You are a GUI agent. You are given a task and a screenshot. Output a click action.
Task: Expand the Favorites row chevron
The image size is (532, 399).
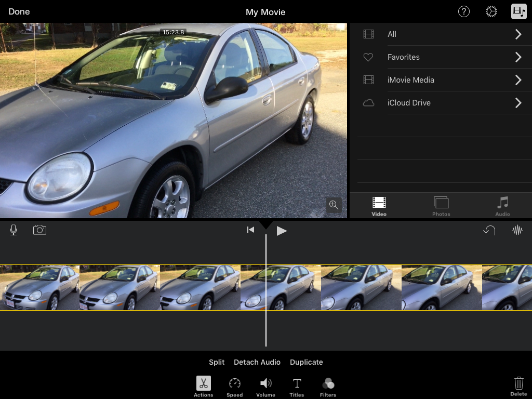(x=518, y=57)
